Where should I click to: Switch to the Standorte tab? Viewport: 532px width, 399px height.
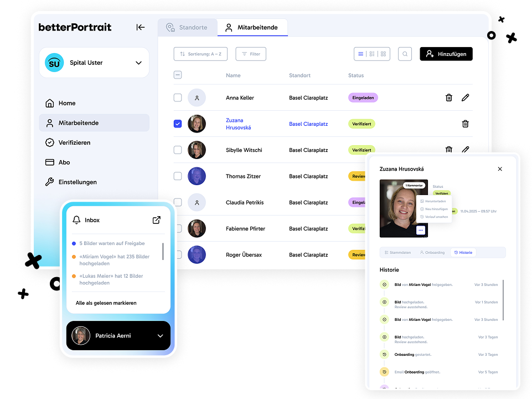coord(188,27)
